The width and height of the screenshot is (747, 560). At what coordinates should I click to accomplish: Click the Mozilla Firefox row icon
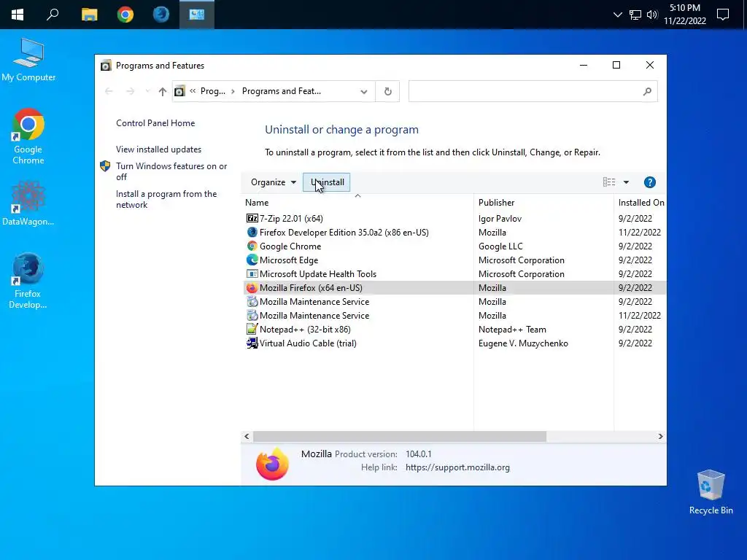tap(252, 287)
